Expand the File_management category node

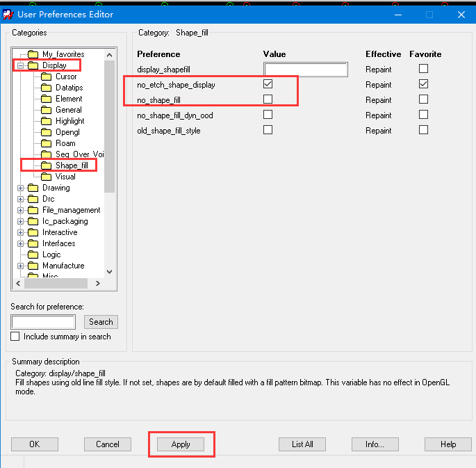pos(20,210)
